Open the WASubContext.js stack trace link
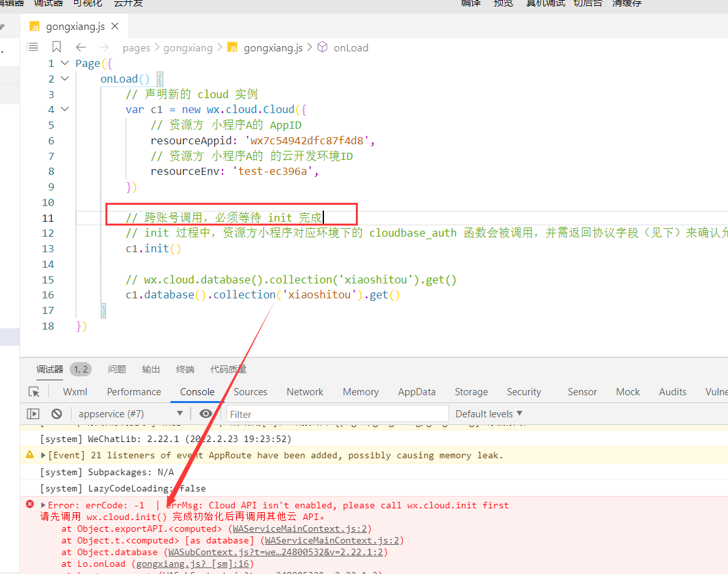728x574 pixels. [276, 552]
